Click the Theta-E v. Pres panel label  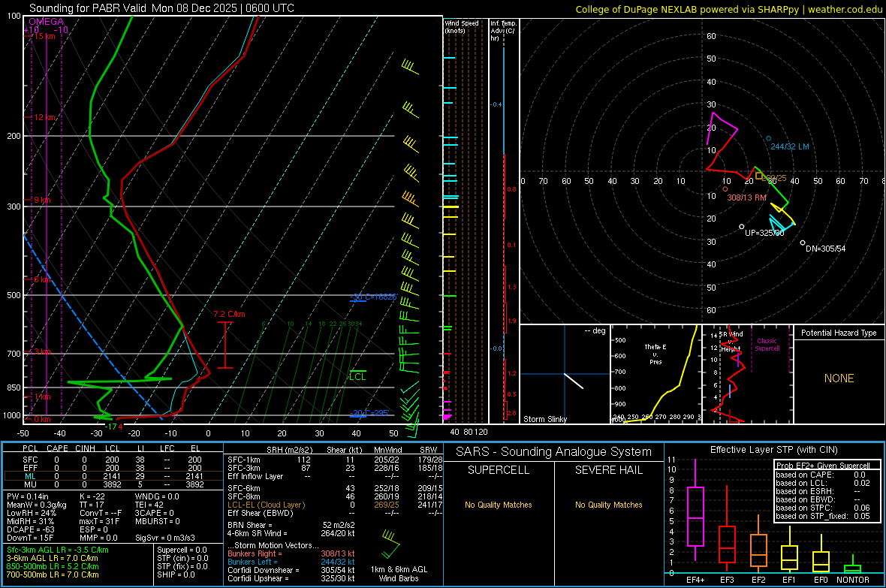click(655, 354)
